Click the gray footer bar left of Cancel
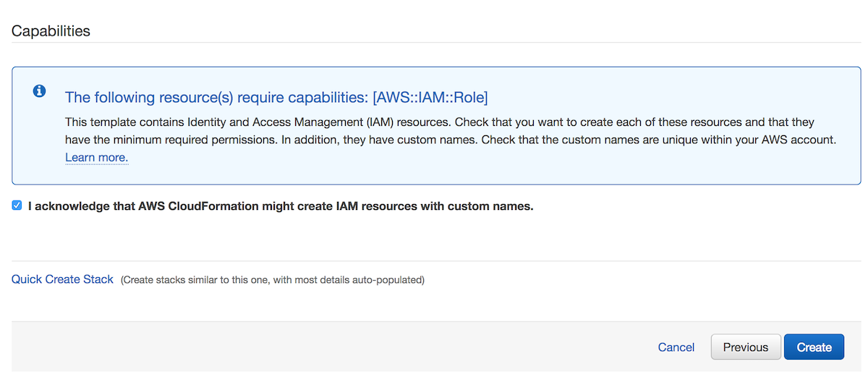 [325, 347]
